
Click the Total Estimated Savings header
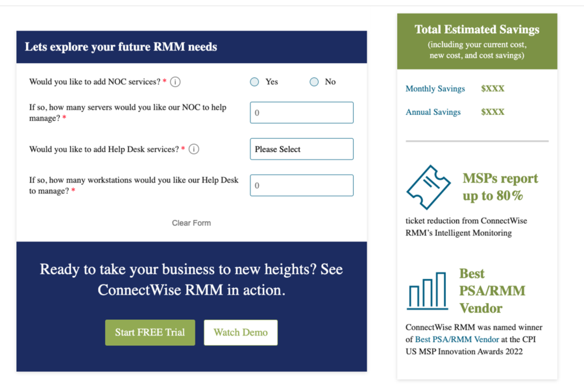tap(477, 30)
